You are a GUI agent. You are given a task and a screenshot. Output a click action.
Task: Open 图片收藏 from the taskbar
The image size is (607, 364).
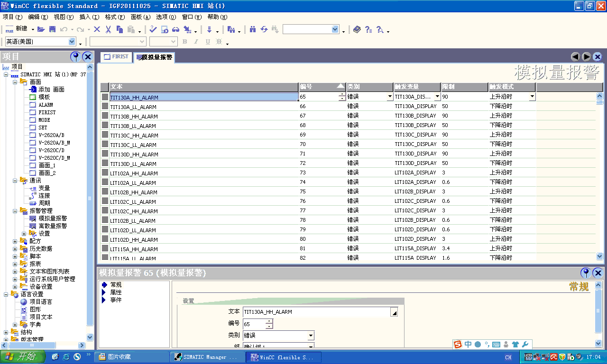coord(132,357)
